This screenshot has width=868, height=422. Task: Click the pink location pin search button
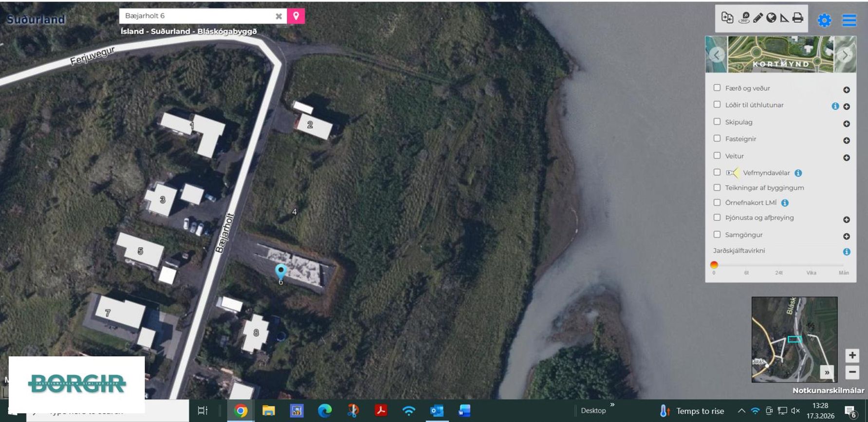tap(296, 16)
